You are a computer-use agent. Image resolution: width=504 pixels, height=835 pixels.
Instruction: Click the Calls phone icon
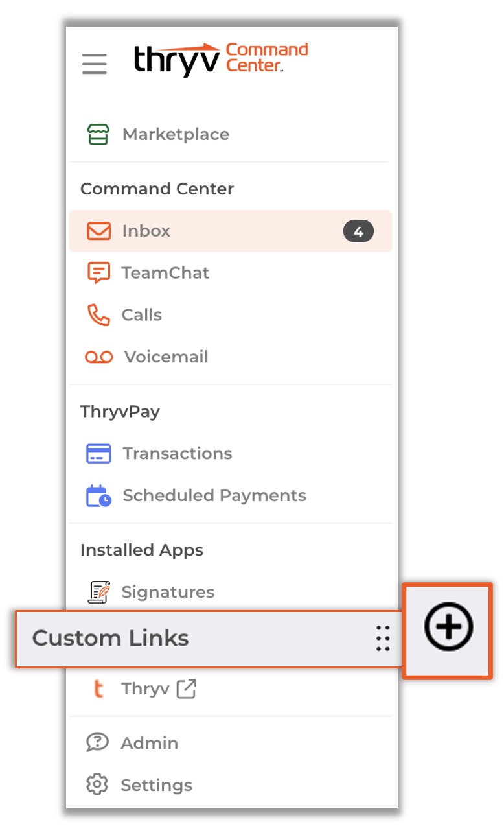tap(98, 315)
